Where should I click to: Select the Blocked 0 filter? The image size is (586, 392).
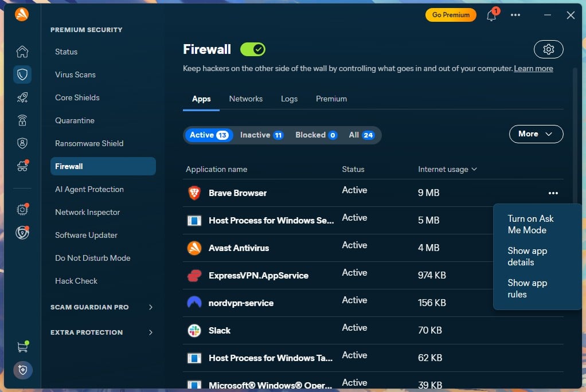click(316, 135)
